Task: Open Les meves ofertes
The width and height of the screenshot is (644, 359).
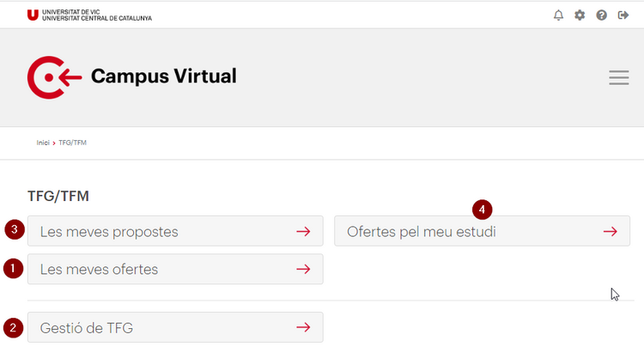Action: coord(175,269)
